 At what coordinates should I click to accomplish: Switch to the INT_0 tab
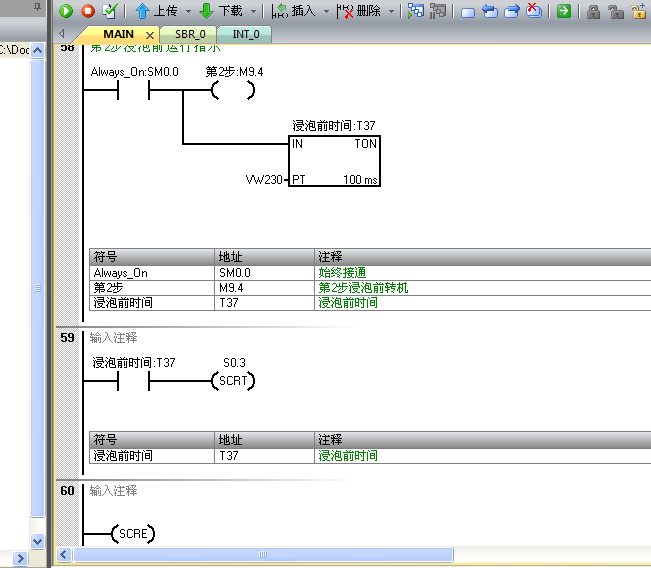coord(246,34)
